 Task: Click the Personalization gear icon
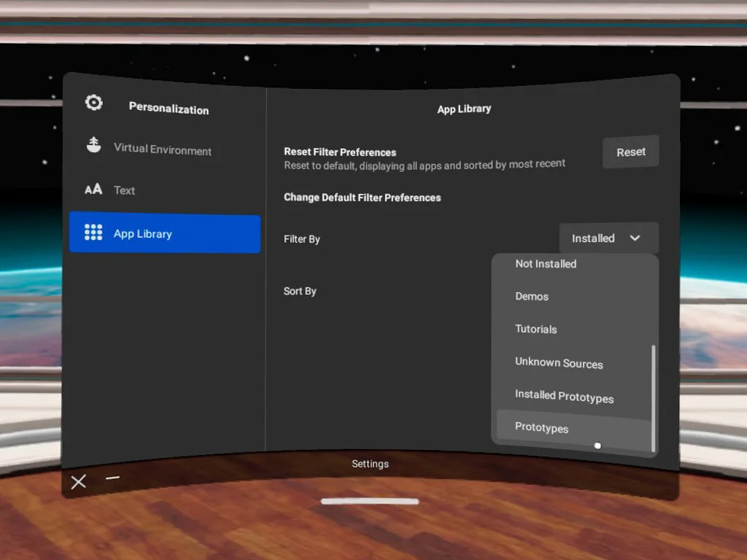[94, 103]
